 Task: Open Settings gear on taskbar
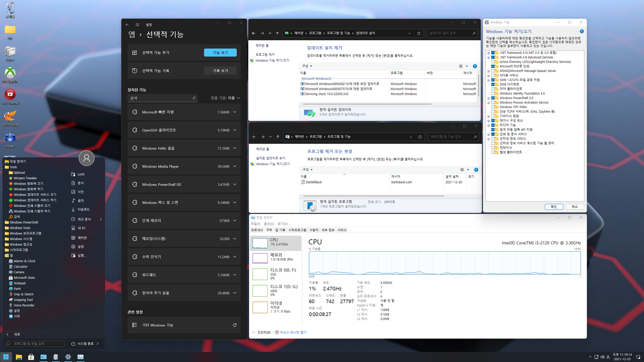tap(68, 357)
